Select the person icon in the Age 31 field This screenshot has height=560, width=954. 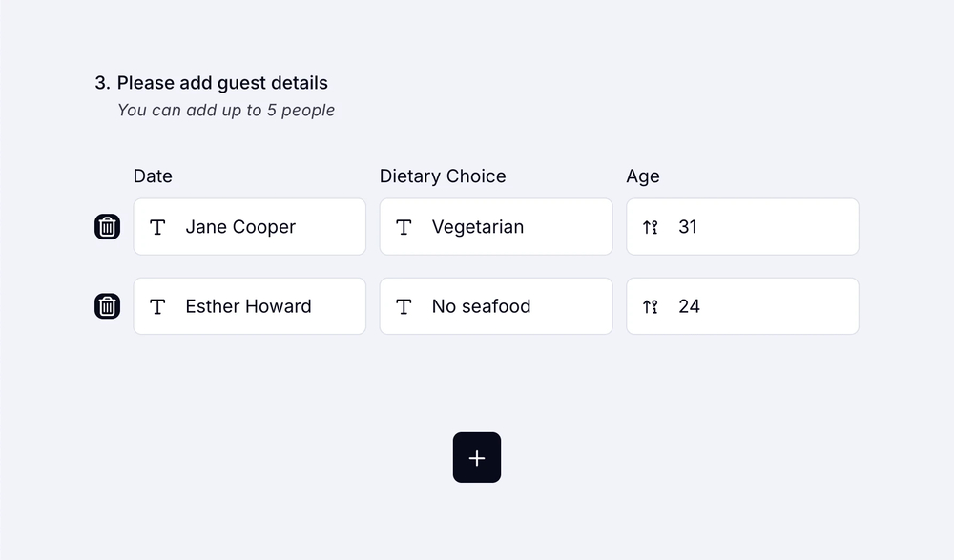[650, 226]
